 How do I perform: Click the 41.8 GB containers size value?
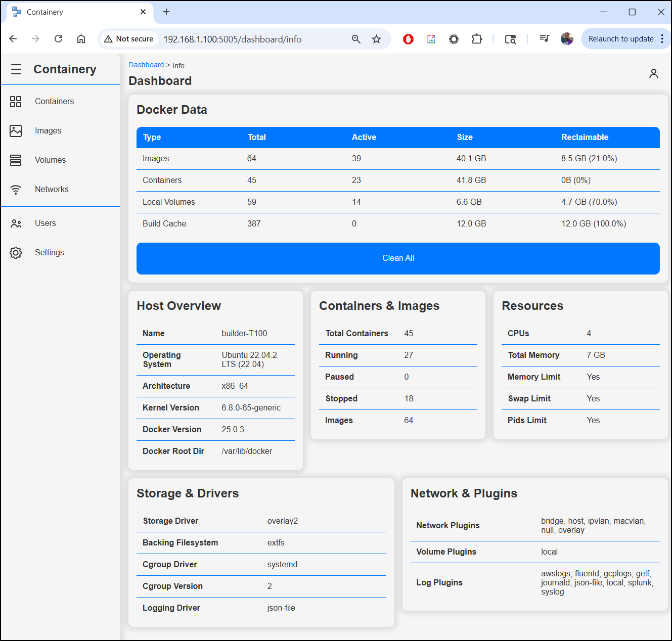[x=471, y=180]
